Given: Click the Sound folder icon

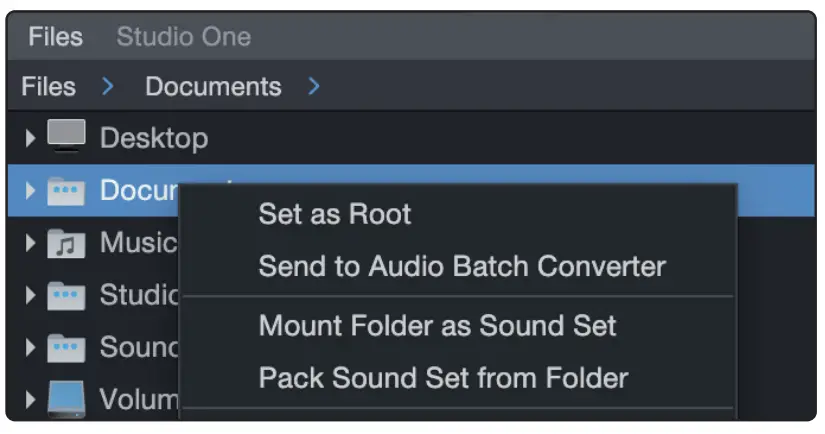Looking at the screenshot, I should click(66, 349).
